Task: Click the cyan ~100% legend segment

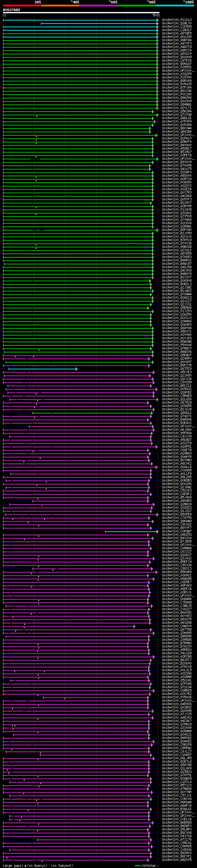Action: click(175, 6)
